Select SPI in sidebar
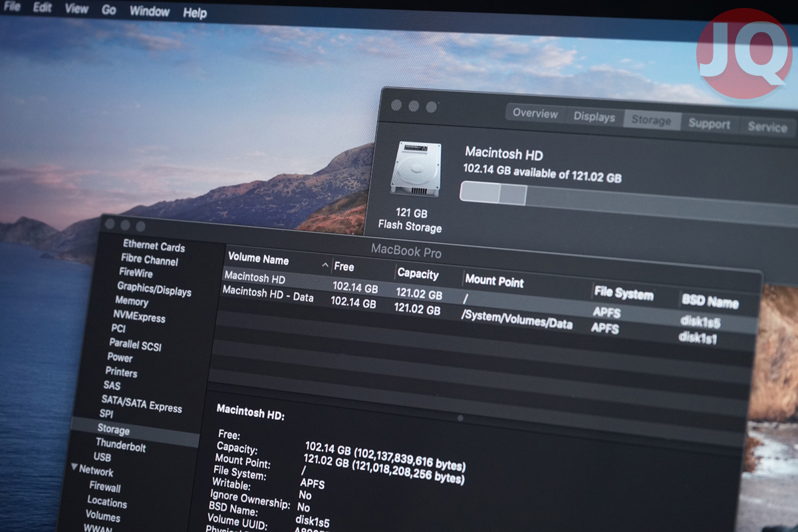Screen dimensions: 798x532 pos(106,414)
